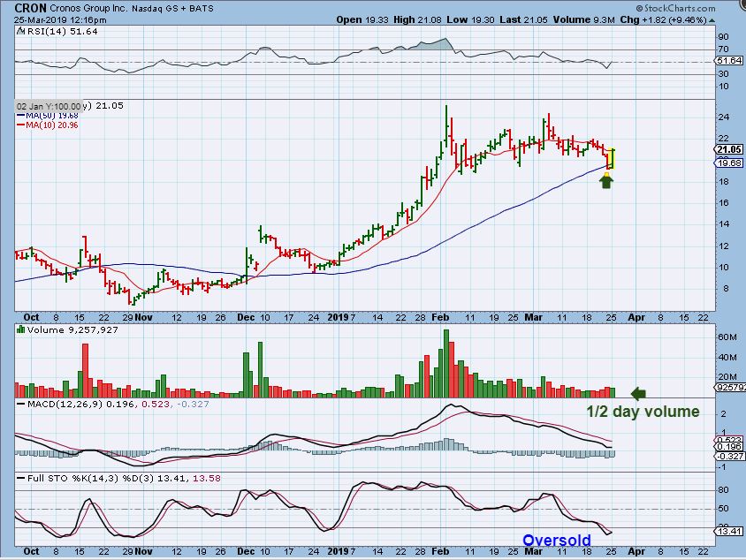This screenshot has height=560, width=746.
Task: Click the 24 price level on right axis
Action: pos(723,117)
